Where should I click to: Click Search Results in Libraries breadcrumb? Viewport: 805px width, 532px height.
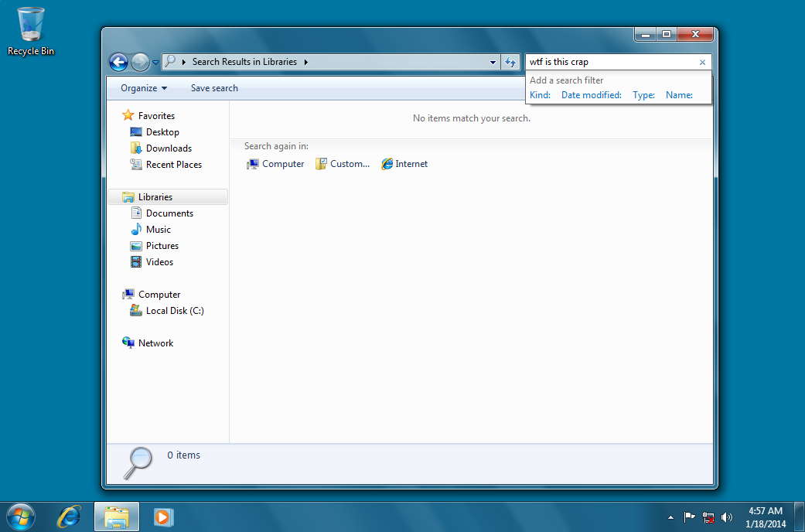(244, 62)
